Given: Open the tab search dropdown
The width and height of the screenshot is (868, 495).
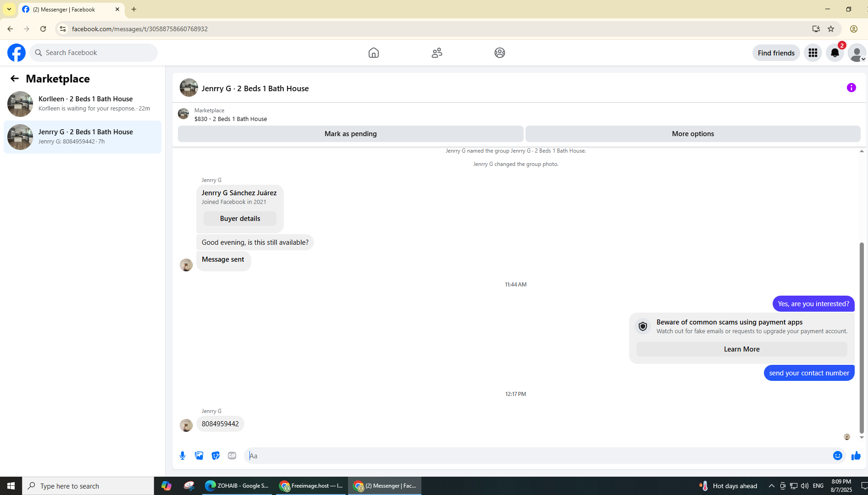Looking at the screenshot, I should point(9,9).
